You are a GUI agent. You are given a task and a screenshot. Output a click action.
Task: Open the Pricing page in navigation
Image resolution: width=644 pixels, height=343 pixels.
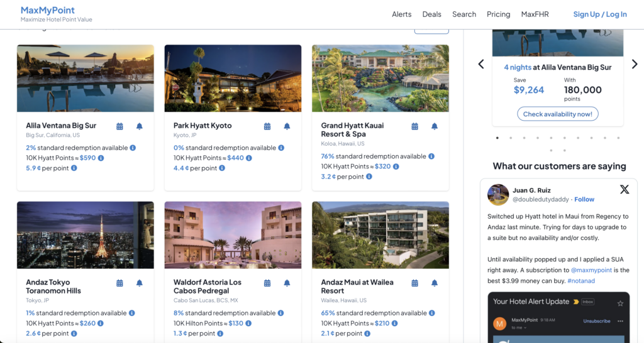click(498, 14)
